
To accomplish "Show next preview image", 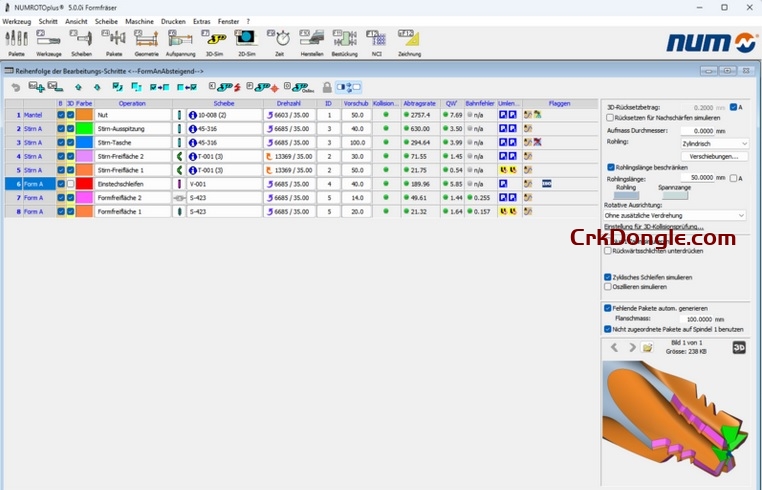I will (x=632, y=348).
